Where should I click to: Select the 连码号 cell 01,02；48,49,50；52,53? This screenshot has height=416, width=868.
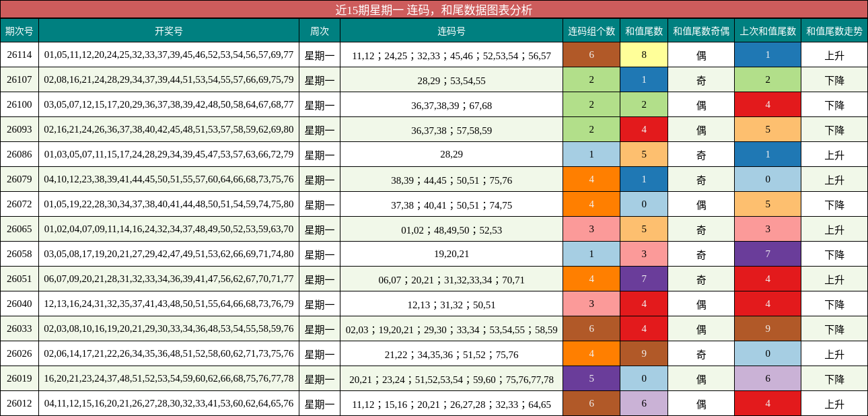pyautogui.click(x=451, y=230)
